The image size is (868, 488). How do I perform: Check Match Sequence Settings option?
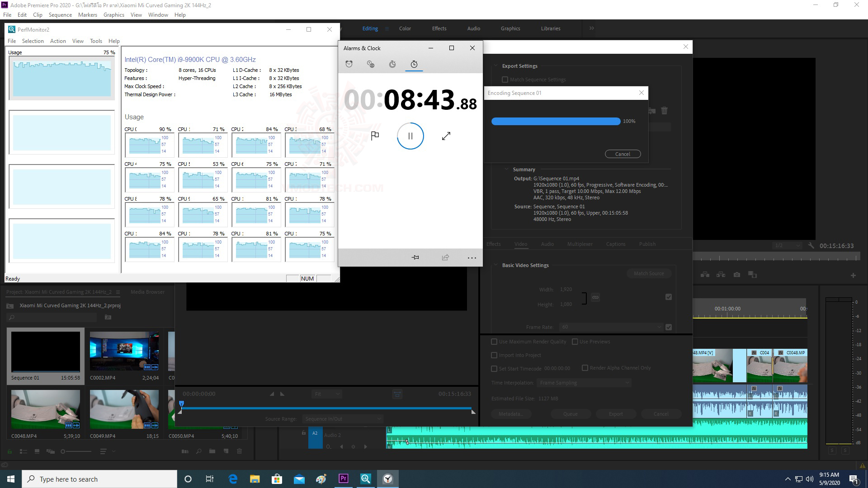pyautogui.click(x=505, y=80)
